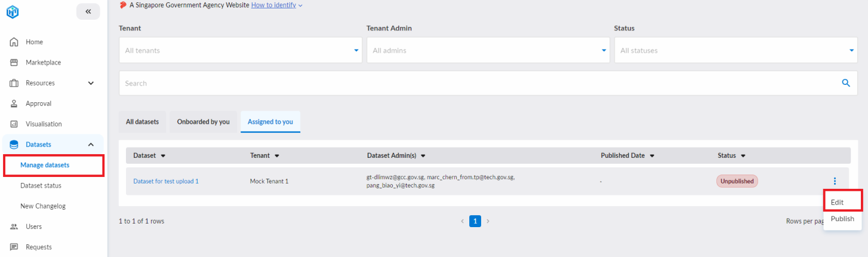The image size is (868, 257).
Task: Click the Singapore government crest icon
Action: [x=123, y=5]
